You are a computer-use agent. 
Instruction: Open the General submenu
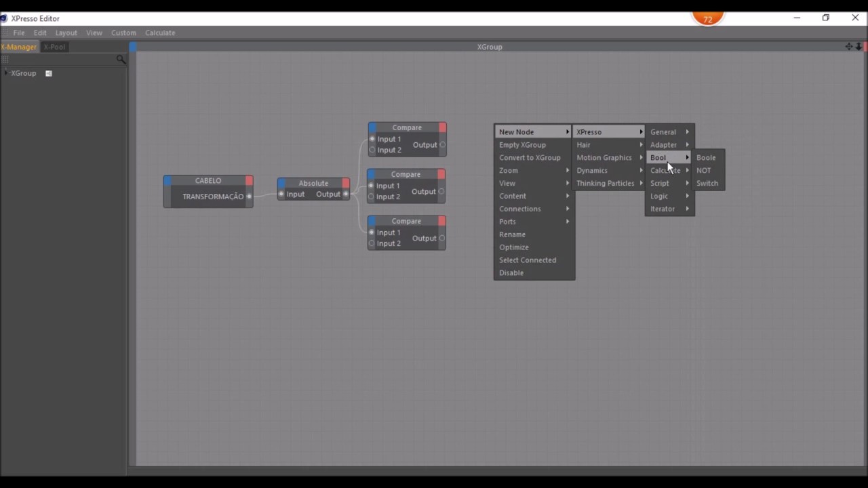point(669,132)
